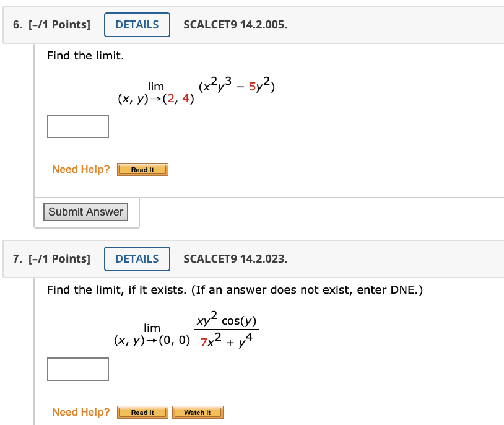This screenshot has height=425, width=504.
Task: Click the answer box for question 7
Action: [78, 369]
